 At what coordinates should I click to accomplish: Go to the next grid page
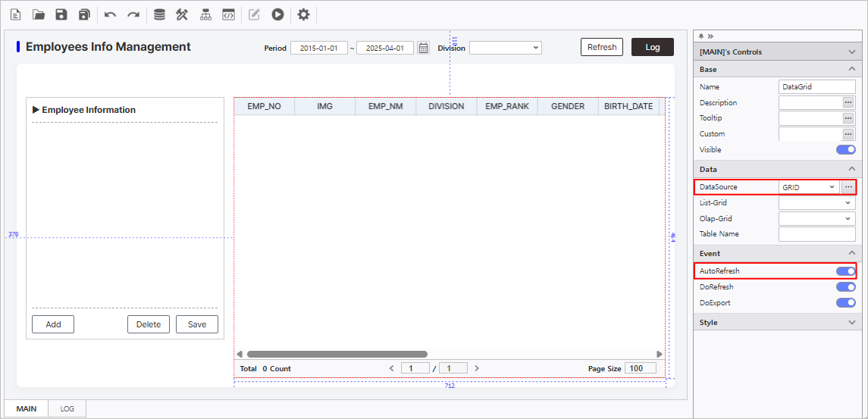[477, 368]
